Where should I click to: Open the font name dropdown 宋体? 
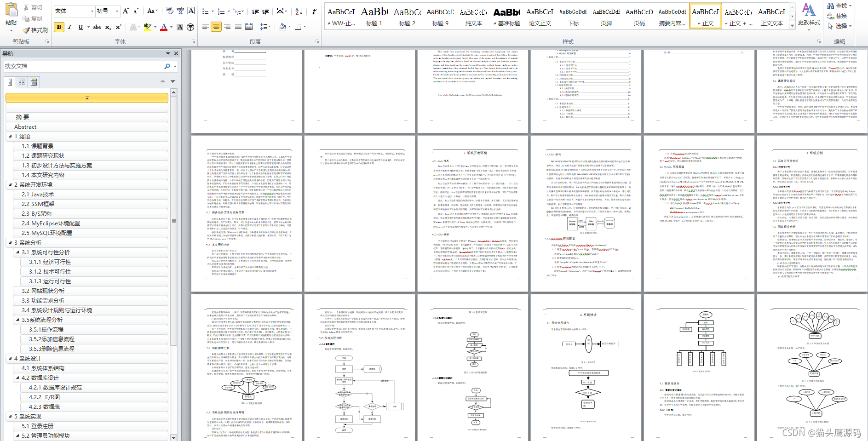click(x=75, y=11)
